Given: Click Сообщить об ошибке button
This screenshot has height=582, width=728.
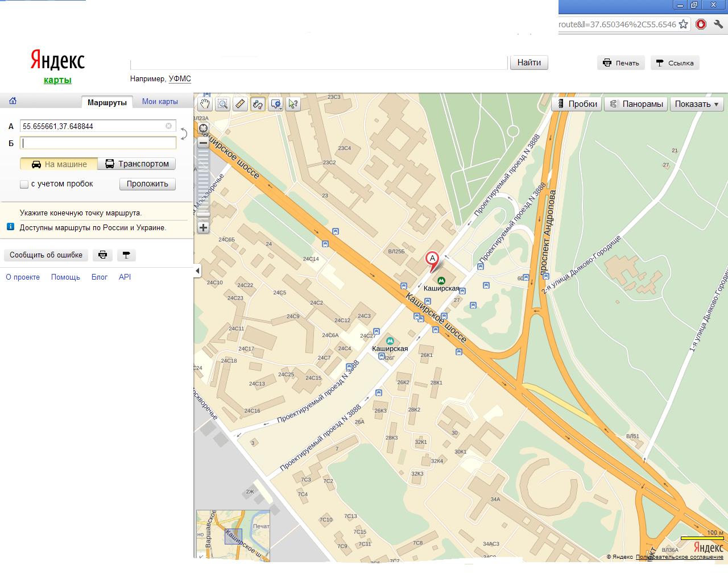Looking at the screenshot, I should pos(46,255).
